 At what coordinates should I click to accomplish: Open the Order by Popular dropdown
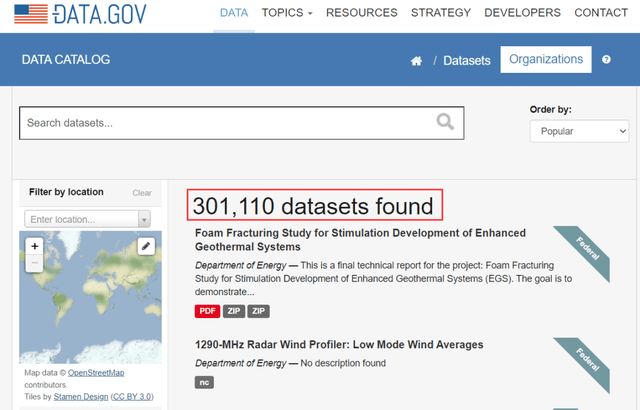[579, 131]
